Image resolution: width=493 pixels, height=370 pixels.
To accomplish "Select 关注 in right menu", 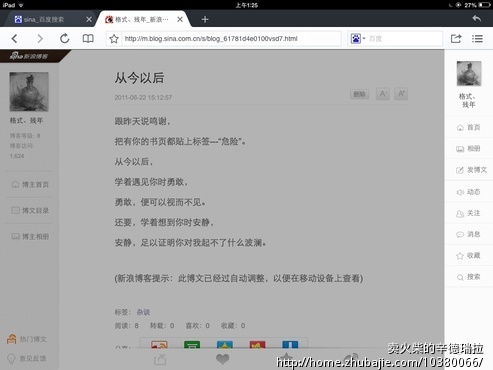I will tap(469, 213).
